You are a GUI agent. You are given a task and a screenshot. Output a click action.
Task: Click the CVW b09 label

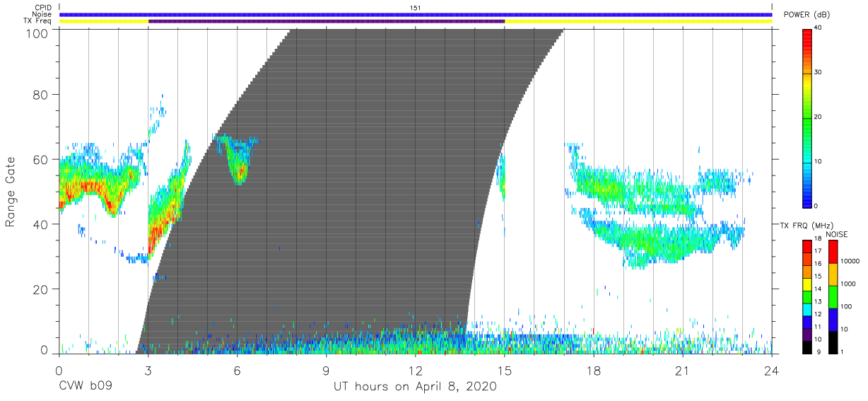click(x=85, y=386)
